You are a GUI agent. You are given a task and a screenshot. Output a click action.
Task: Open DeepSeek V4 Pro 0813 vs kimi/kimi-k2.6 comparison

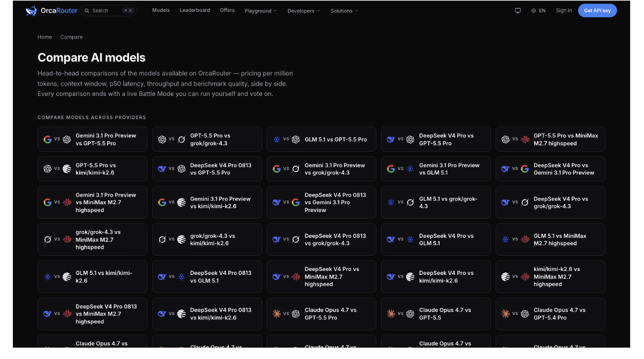pyautogui.click(x=207, y=314)
